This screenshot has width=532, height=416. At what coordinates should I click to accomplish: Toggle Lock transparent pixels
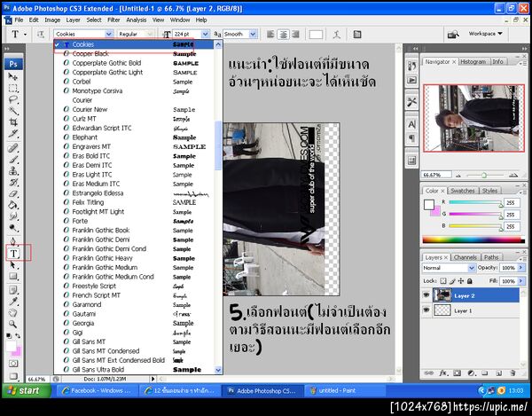443,281
